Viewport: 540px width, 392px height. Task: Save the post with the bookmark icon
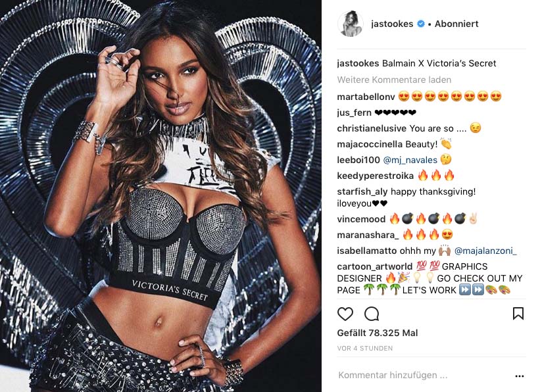point(518,314)
